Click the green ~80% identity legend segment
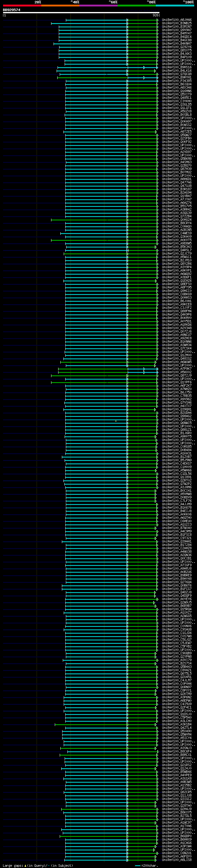 pyautogui.click(x=137, y=6)
